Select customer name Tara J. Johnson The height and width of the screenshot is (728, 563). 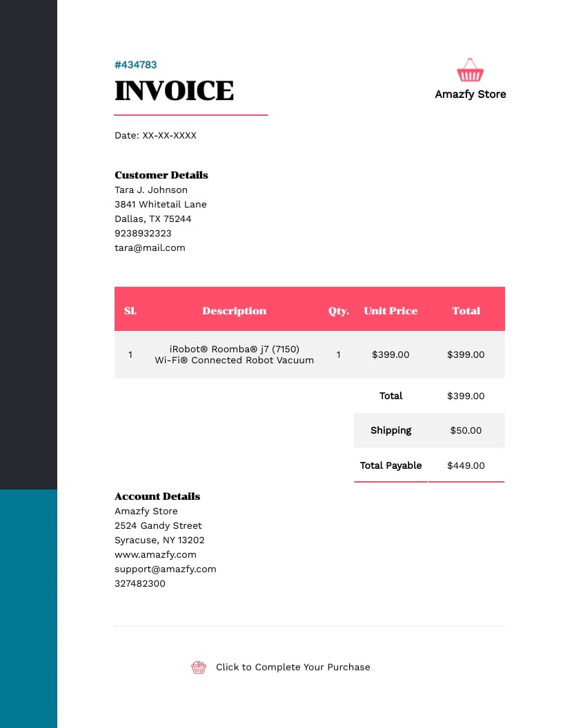[151, 190]
